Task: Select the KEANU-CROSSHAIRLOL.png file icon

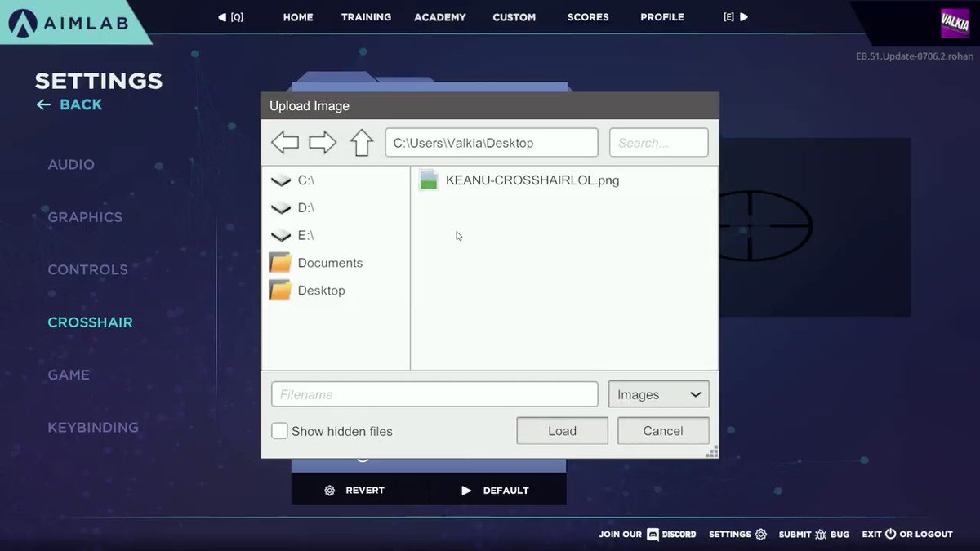Action: 429,180
